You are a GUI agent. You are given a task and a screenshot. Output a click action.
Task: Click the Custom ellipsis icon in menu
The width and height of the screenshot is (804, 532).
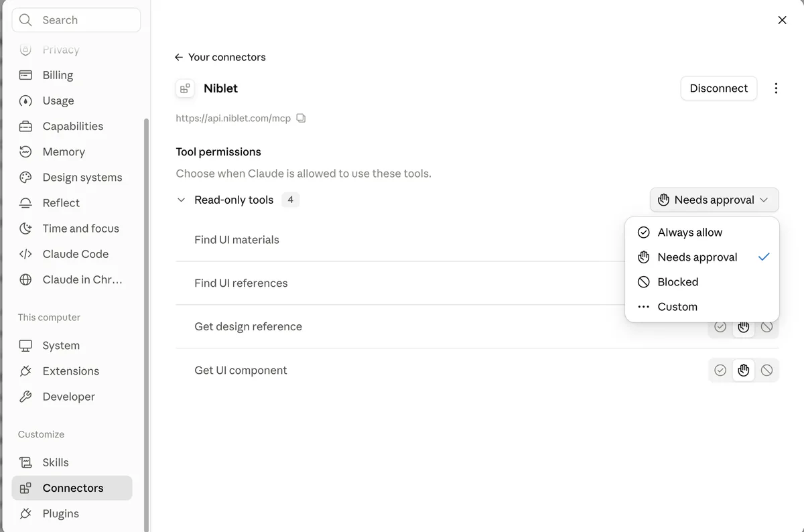tap(643, 307)
